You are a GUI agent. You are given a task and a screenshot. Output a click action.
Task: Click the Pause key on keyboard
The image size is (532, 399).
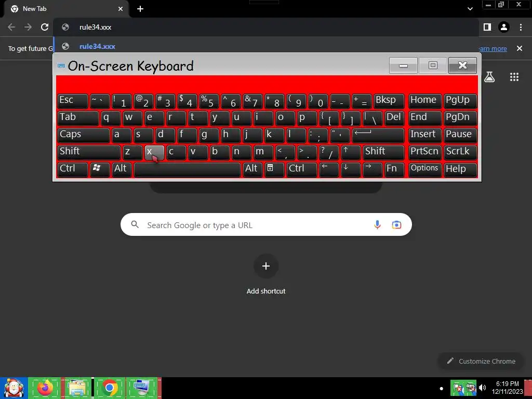click(x=460, y=135)
